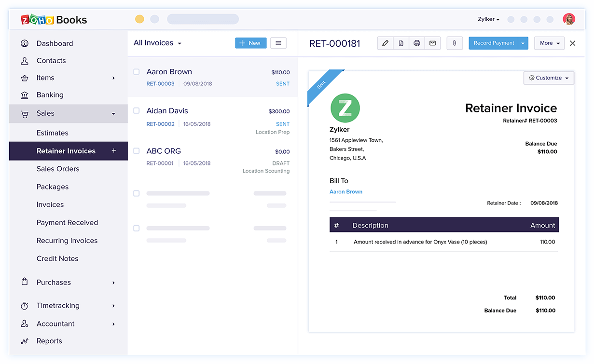Print the retainer invoice

click(417, 43)
